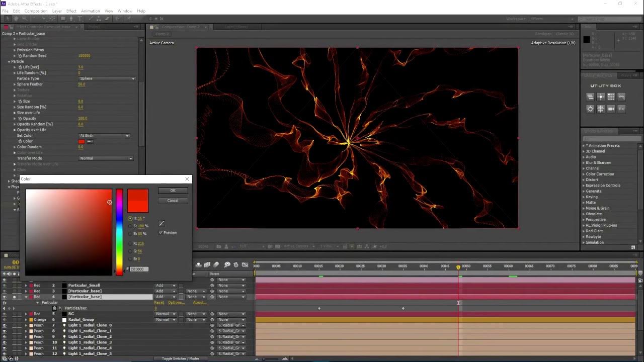Uncheck the Preview checkbox

click(161, 233)
